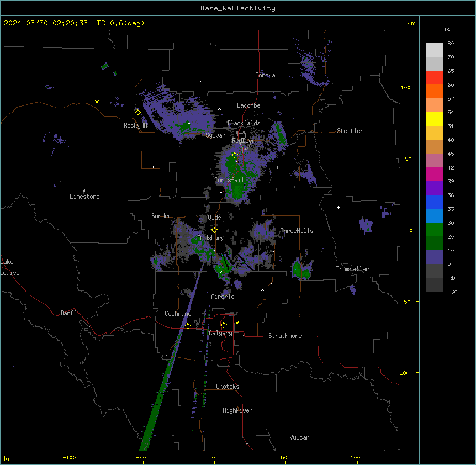This screenshot has width=476, height=465.
Task: Click the RedDeer city label
Action: tap(244, 141)
